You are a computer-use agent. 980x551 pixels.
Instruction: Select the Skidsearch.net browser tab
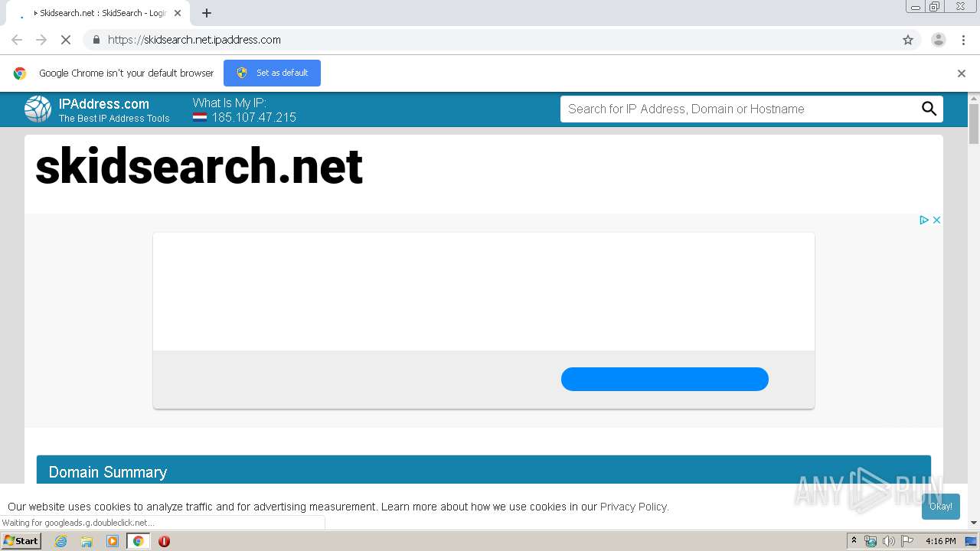click(97, 13)
